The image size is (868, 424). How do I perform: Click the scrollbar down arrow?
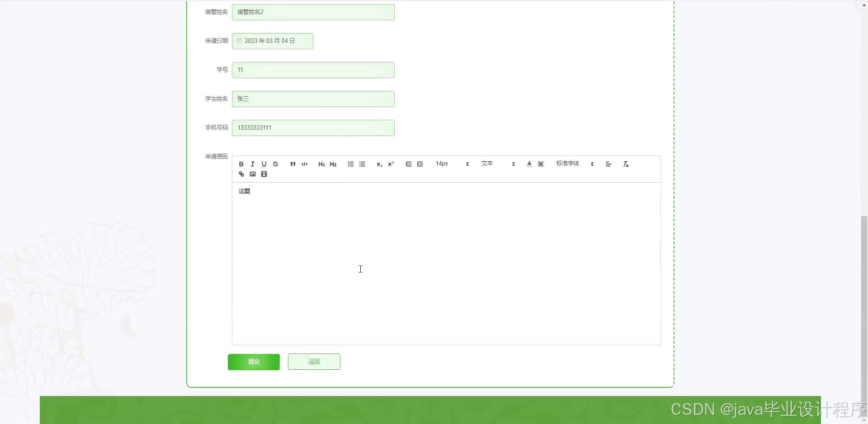click(864, 420)
